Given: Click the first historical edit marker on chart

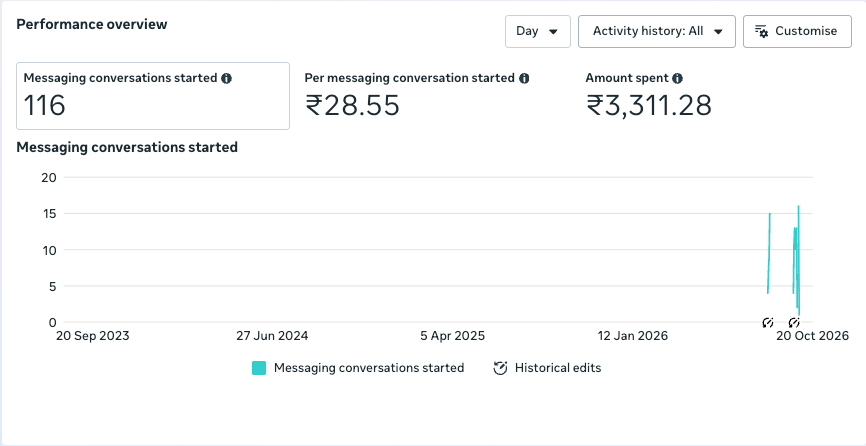Looking at the screenshot, I should pos(767,322).
